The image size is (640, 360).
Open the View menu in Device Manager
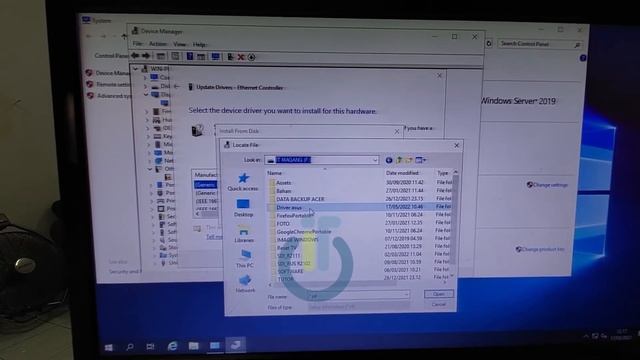179,44
